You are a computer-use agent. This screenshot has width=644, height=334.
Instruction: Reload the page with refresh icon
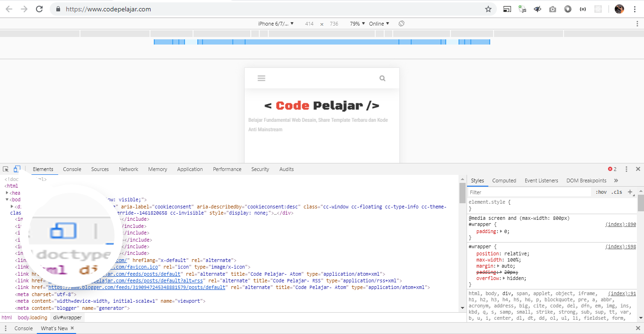(39, 9)
